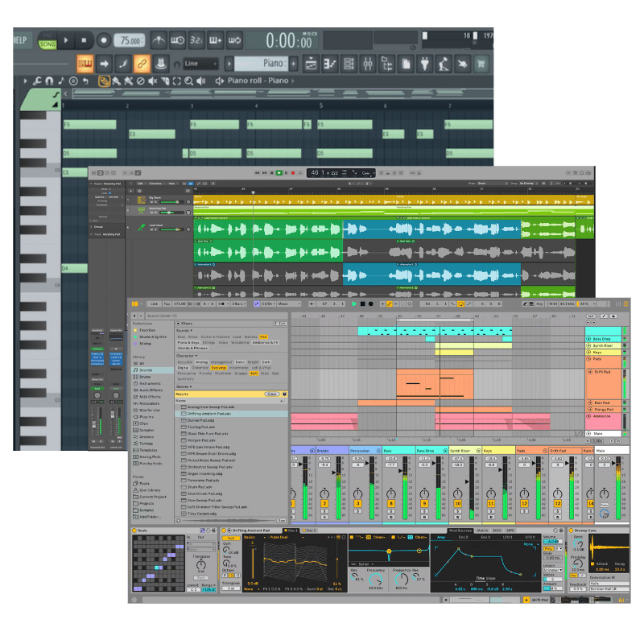Open the FL Studio HELP menu
This screenshot has height=644, width=644.
coord(20,40)
